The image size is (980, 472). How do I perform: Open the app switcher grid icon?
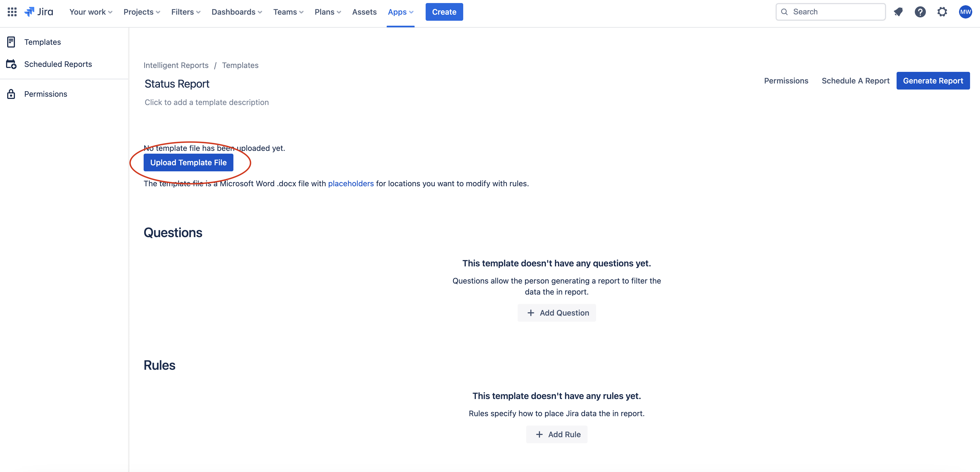pyautogui.click(x=12, y=12)
